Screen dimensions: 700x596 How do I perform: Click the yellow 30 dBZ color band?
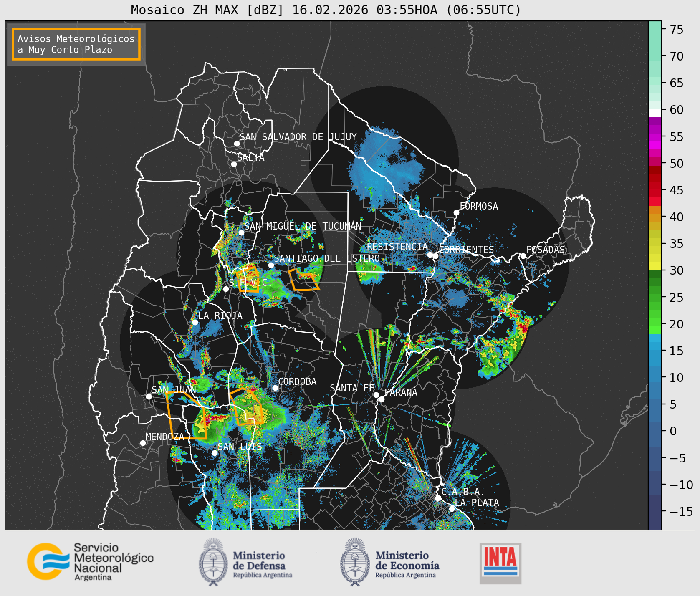click(x=655, y=266)
